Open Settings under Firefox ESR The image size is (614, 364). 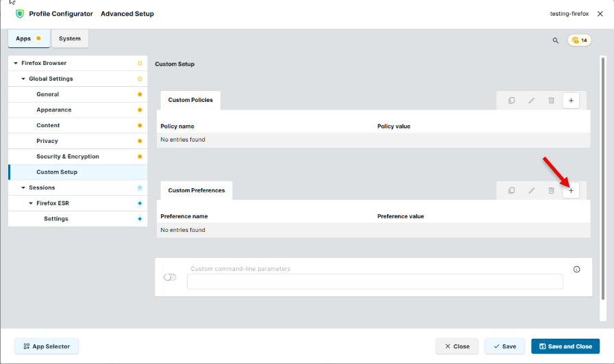77,219
